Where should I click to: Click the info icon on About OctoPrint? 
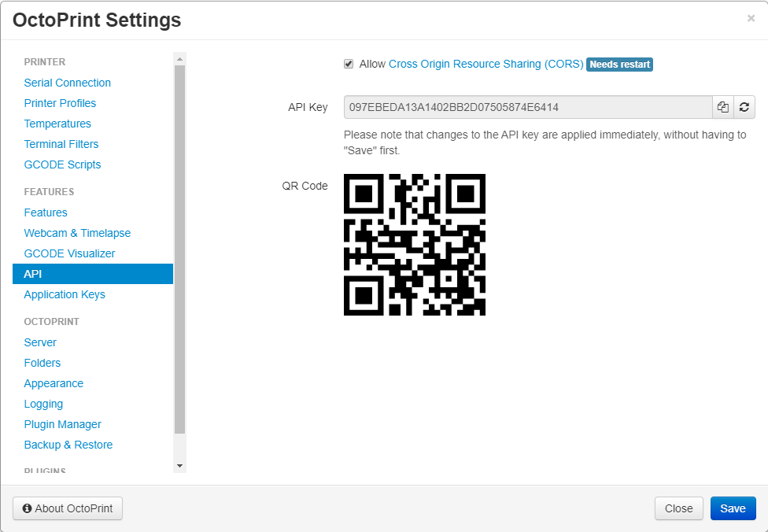(x=28, y=508)
